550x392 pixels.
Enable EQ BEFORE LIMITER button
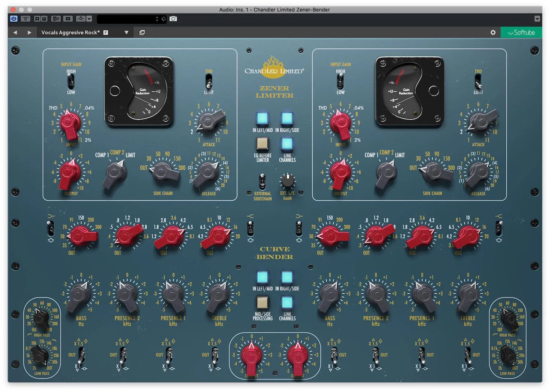[262, 144]
